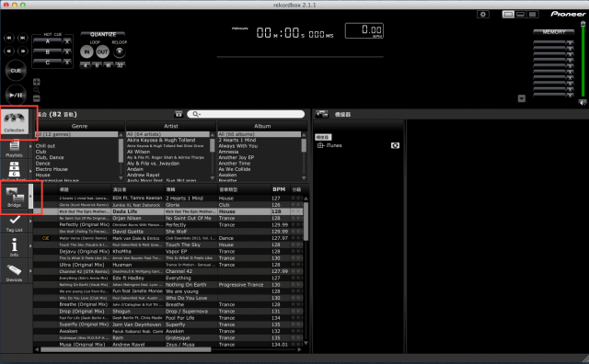589x364 pixels.
Task: Click the bridge header icon in the right panel
Action: (322, 114)
